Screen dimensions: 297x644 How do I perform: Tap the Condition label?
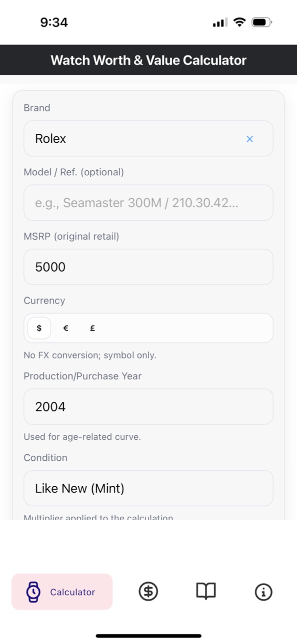tap(45, 457)
